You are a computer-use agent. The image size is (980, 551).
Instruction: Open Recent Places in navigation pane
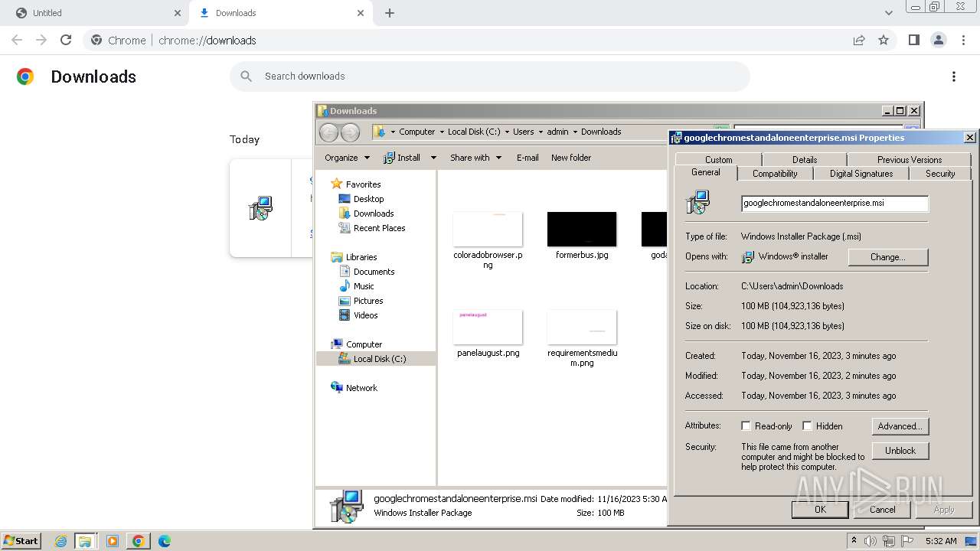tap(379, 228)
